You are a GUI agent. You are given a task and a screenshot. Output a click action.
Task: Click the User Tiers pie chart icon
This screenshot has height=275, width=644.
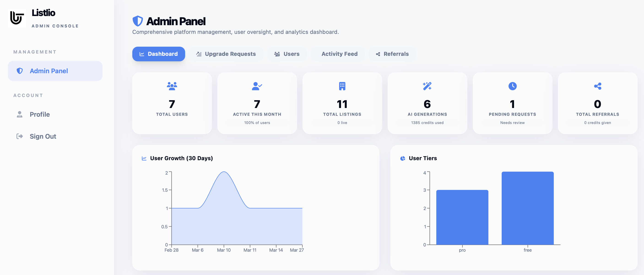coord(403,158)
